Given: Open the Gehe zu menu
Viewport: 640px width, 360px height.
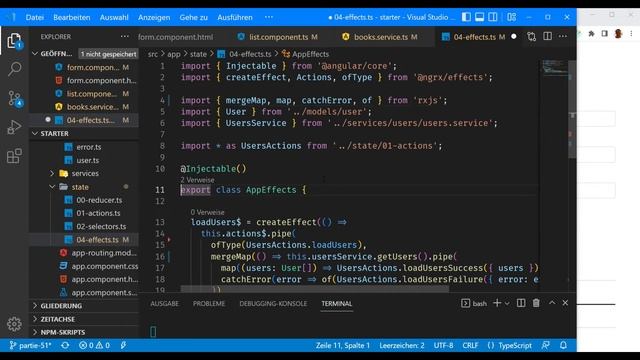Looking at the screenshot, I should [x=193, y=17].
